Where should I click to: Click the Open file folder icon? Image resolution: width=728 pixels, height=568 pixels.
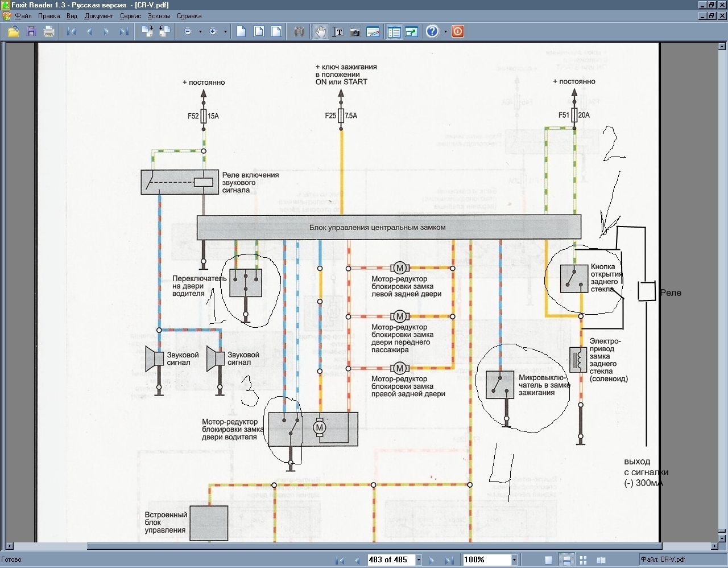point(13,32)
